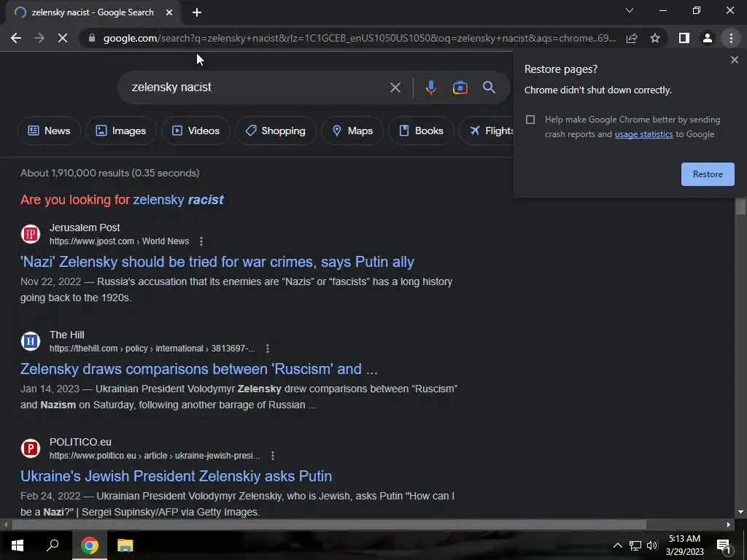Switch to the Maps filter
The height and width of the screenshot is (560, 747).
[352, 131]
